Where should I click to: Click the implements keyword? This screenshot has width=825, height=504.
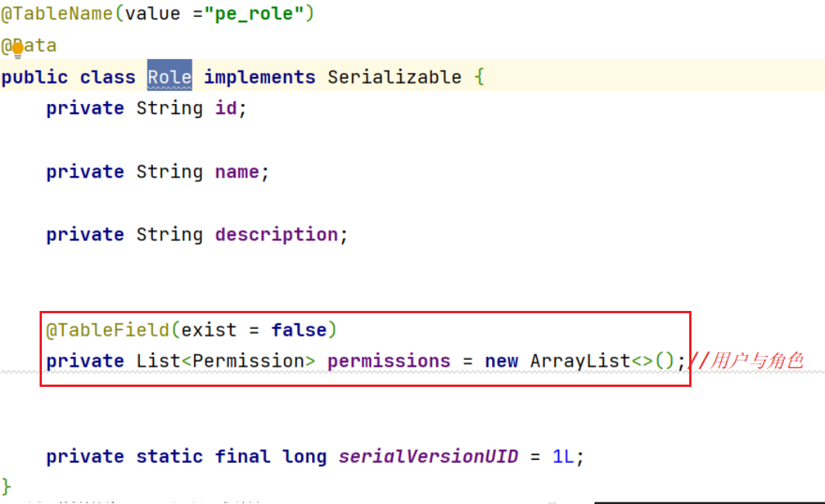(259, 78)
